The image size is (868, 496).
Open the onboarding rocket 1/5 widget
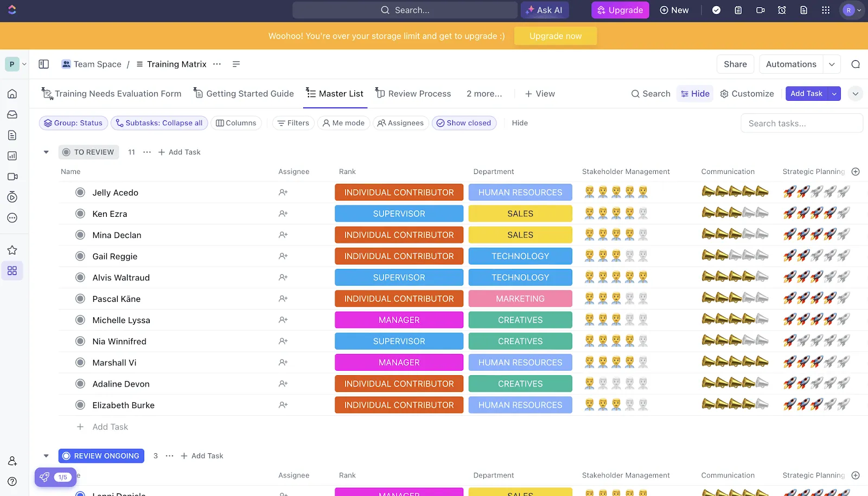point(55,477)
